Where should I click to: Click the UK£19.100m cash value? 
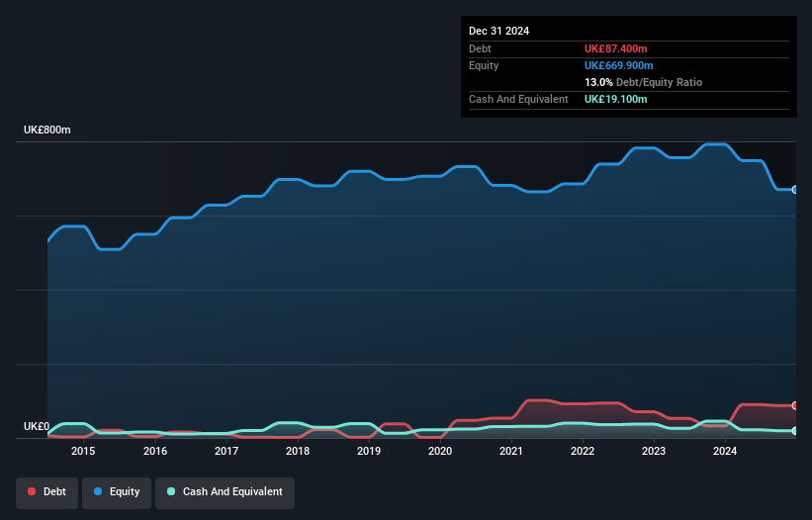(616, 99)
